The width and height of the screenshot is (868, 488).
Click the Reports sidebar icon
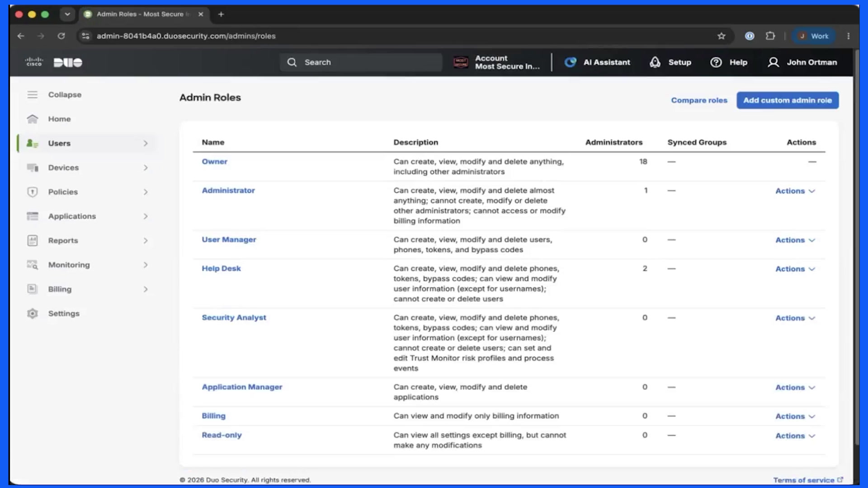pos(32,240)
